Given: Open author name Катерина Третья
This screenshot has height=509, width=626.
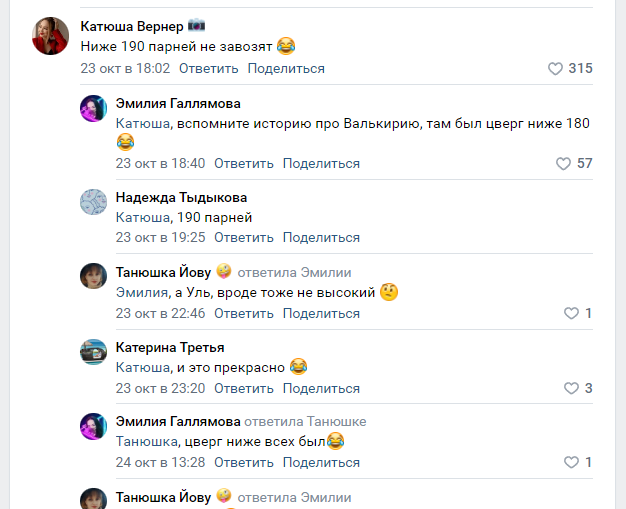Looking at the screenshot, I should [169, 347].
